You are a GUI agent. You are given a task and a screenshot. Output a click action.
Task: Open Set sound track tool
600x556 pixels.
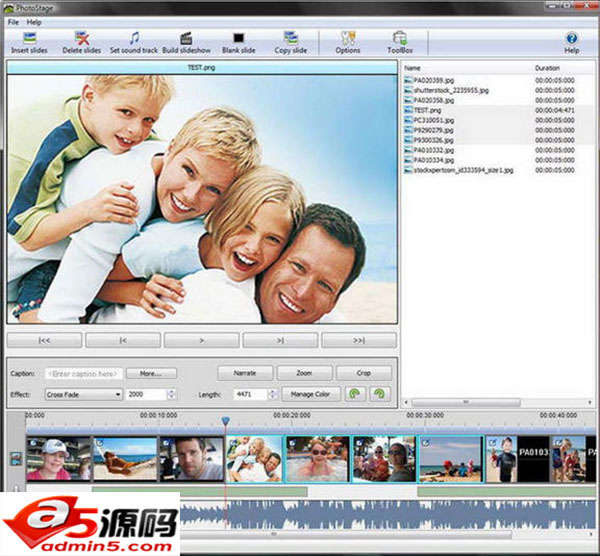(133, 38)
